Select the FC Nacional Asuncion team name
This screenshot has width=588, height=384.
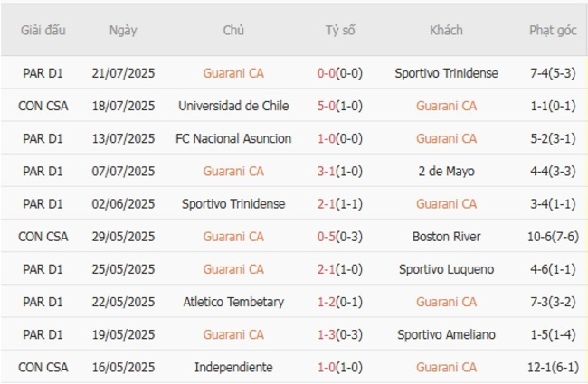coord(233,138)
